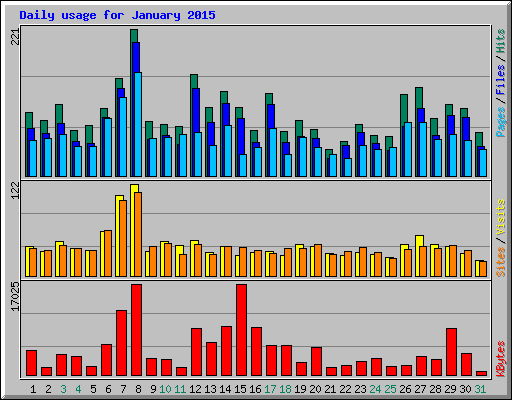Click day 15 on the x-axis
Screen dimensions: 512x400
(240, 389)
